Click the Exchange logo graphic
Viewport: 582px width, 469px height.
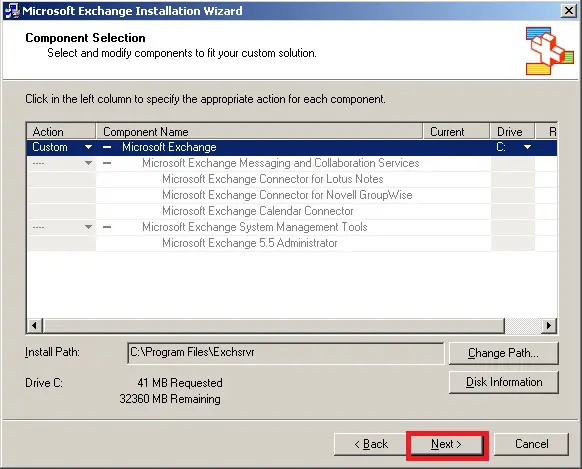point(549,51)
